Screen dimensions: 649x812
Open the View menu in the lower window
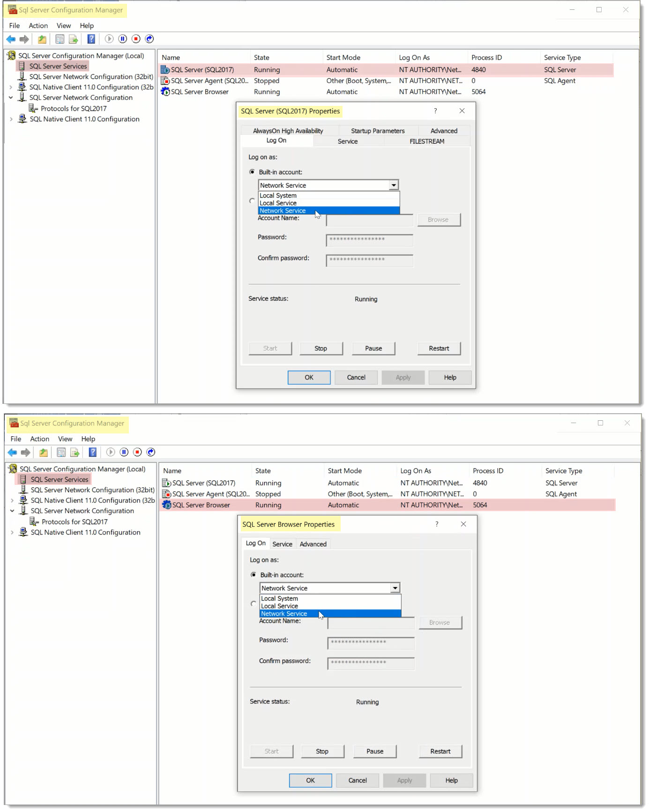pyautogui.click(x=65, y=439)
